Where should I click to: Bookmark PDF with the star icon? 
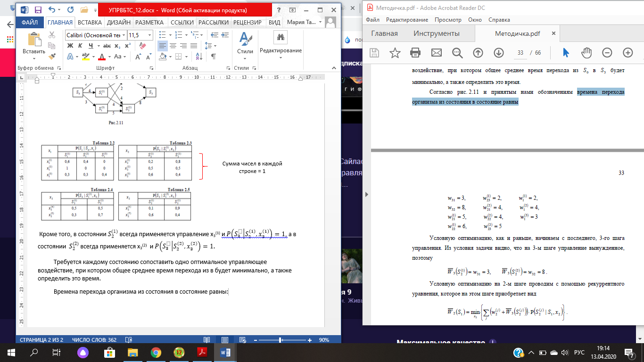(x=395, y=52)
